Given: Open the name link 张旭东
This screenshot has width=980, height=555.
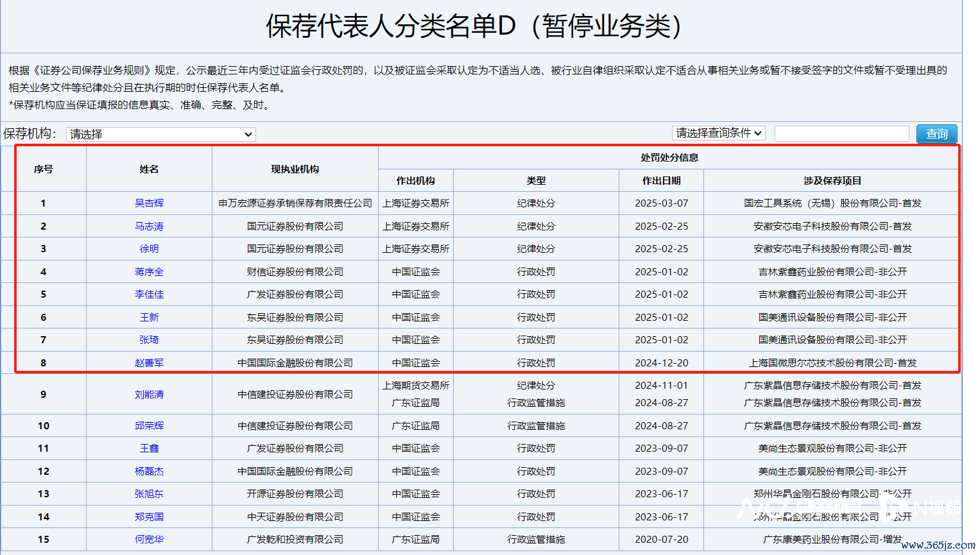Looking at the screenshot, I should coord(149,493).
